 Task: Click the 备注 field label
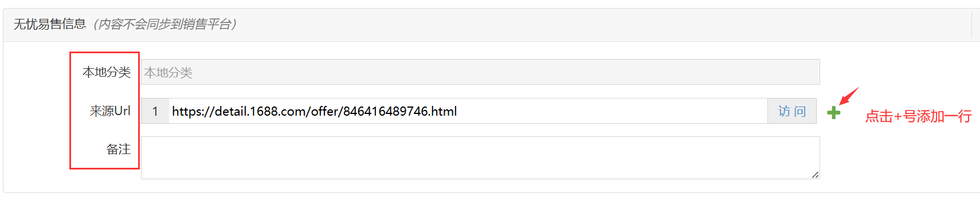click(x=119, y=149)
